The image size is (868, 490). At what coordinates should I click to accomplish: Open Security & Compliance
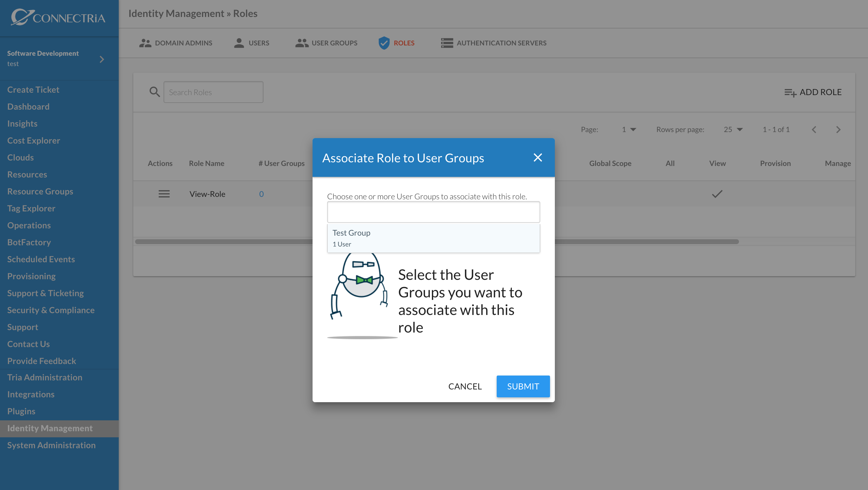pos(51,310)
